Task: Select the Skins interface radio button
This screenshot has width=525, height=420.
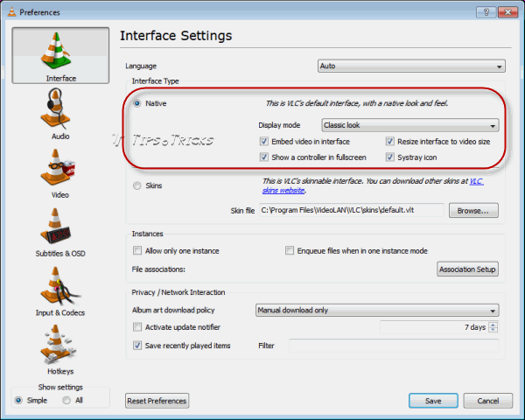Action: (x=137, y=185)
